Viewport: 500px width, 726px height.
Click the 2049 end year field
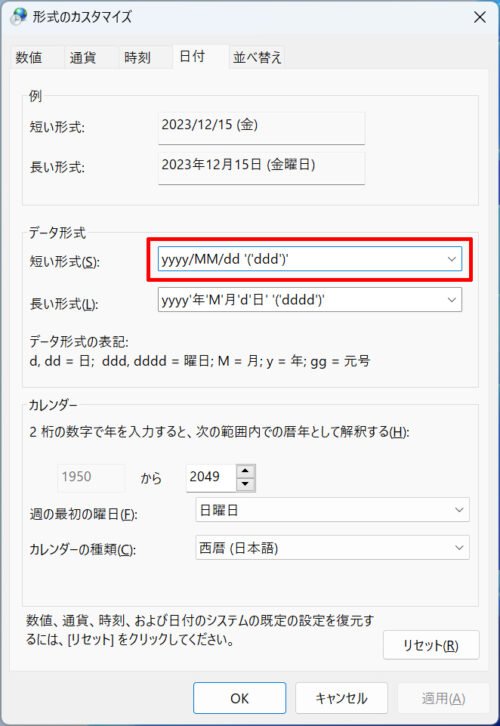coord(211,477)
